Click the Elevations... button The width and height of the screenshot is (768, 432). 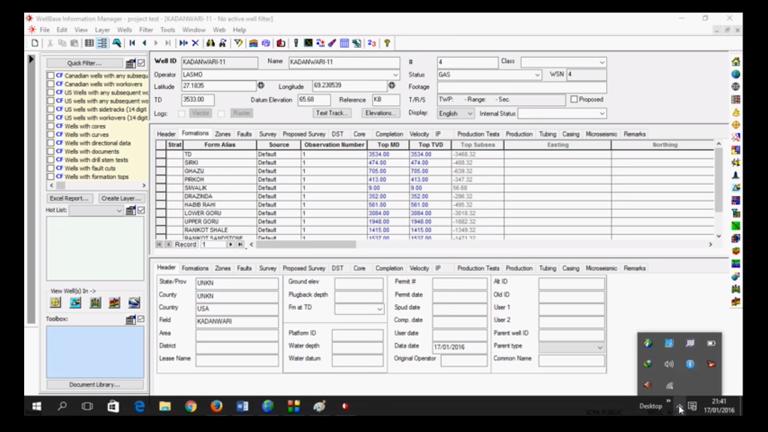point(379,113)
